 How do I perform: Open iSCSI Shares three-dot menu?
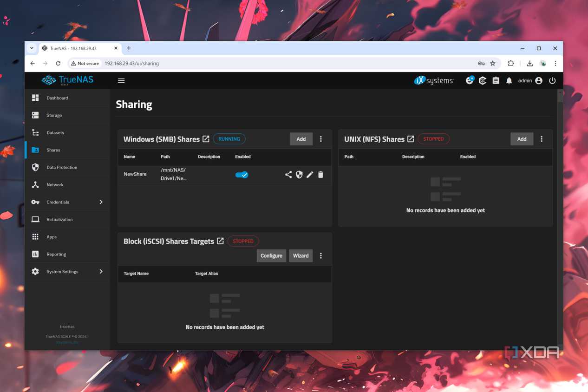point(321,255)
